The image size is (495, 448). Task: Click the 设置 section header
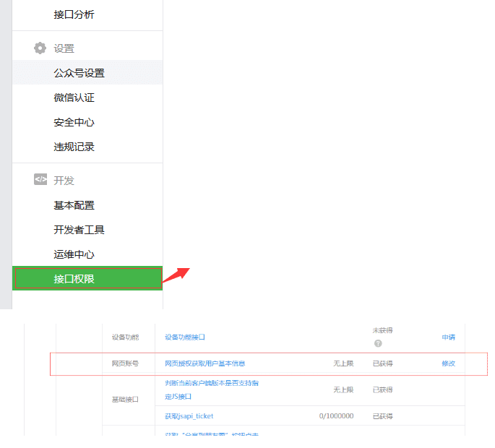[x=64, y=48]
